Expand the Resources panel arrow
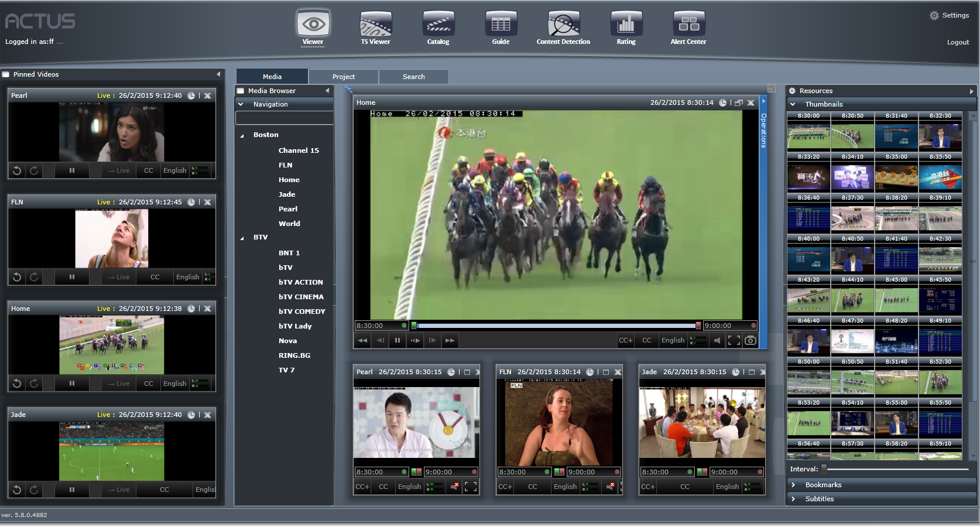 (x=971, y=91)
